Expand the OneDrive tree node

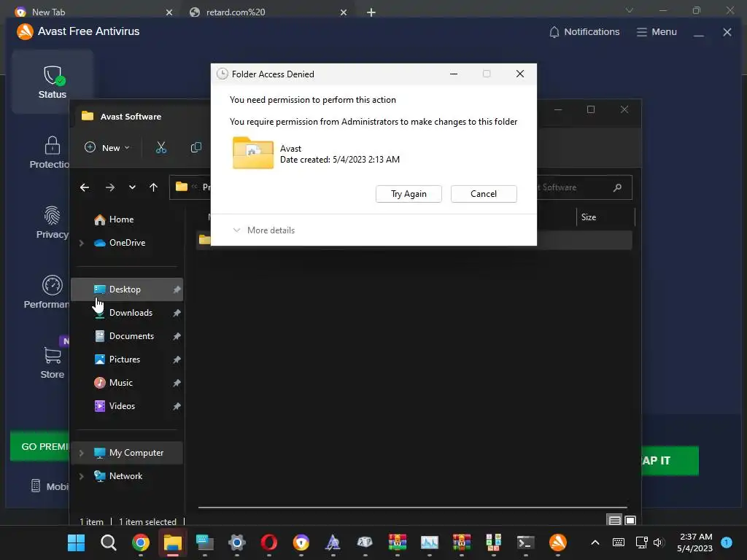click(82, 243)
